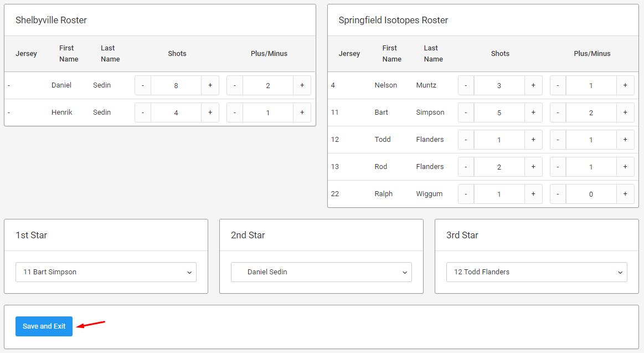Viewport: 644px width, 353px height.
Task: Click the first name Nelson
Action: 385,85
